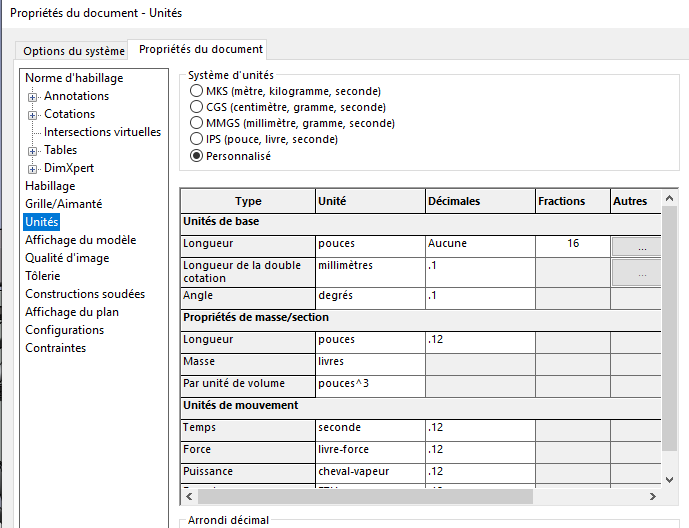Switch to Options du système tab
Viewport: 689px width, 528px height.
74,51
